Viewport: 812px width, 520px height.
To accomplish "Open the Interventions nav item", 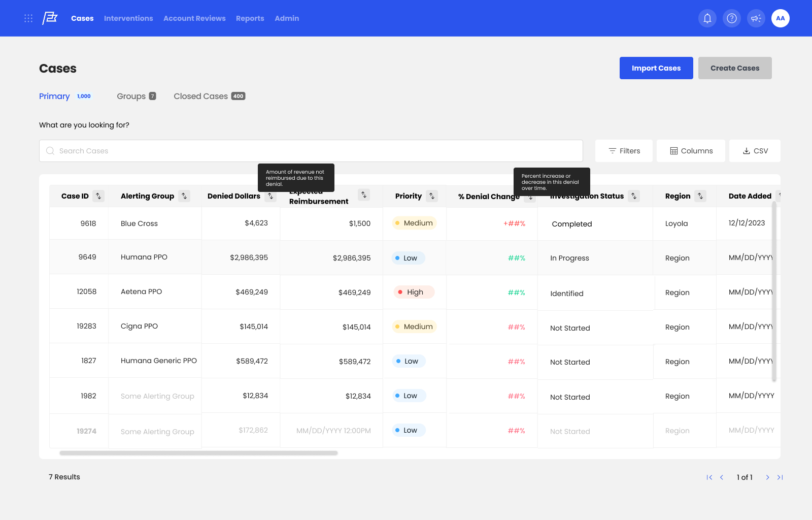I will tap(128, 18).
